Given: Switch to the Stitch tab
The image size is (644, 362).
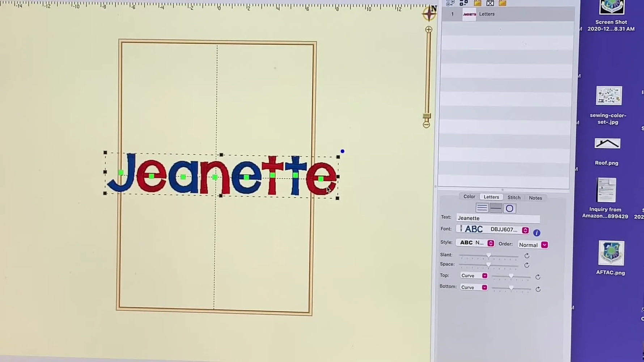Looking at the screenshot, I should [x=514, y=197].
